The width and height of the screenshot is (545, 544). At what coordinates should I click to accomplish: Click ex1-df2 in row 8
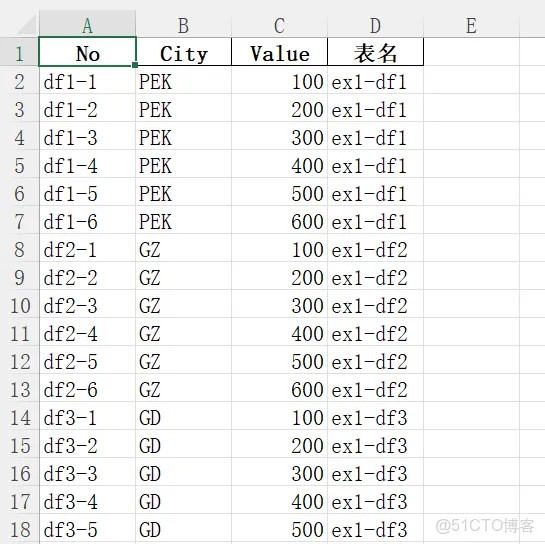(x=375, y=248)
